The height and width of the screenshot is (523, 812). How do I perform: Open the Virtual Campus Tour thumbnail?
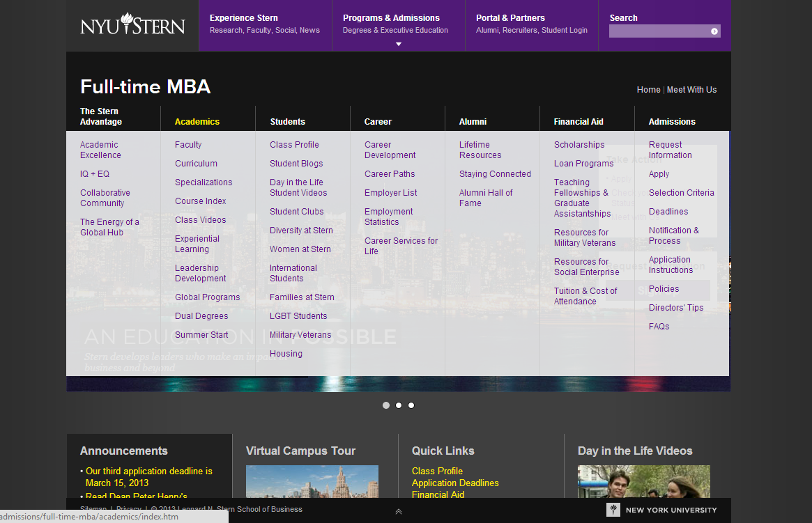click(x=312, y=482)
